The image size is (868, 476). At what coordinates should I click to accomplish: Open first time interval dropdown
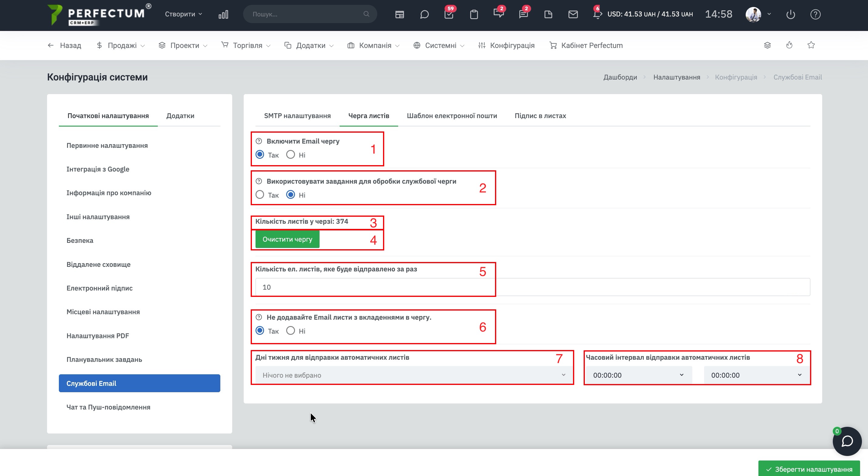(638, 375)
